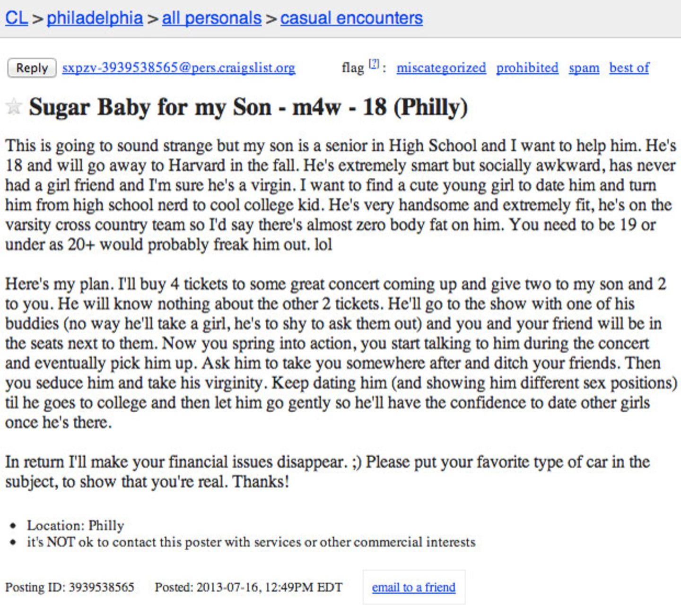Click the pers.craigslist.org reply email address
The image size is (681, 616).
tap(179, 68)
